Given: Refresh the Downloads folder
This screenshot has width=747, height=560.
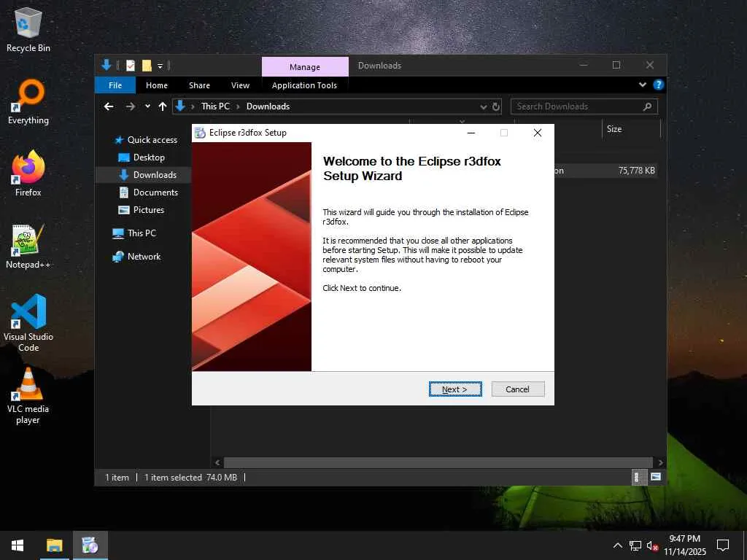Looking at the screenshot, I should pos(496,106).
